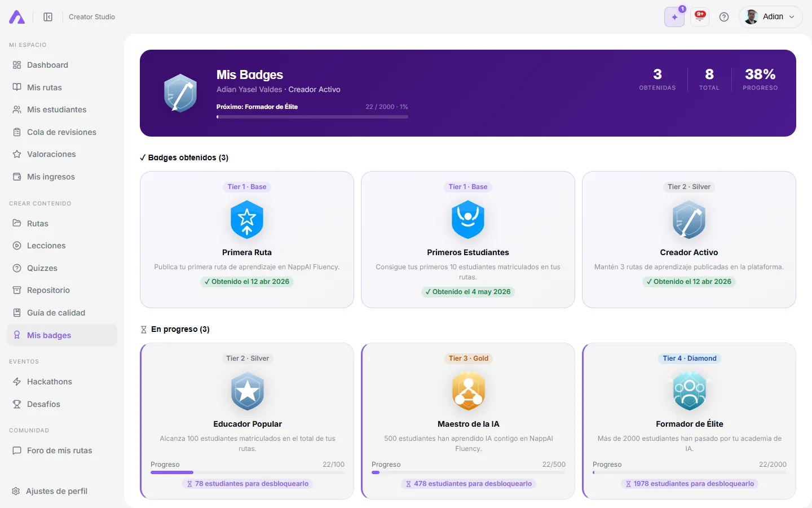Click the 38% Progreso stat
Viewport: 812px width, 508px height.
click(760, 79)
